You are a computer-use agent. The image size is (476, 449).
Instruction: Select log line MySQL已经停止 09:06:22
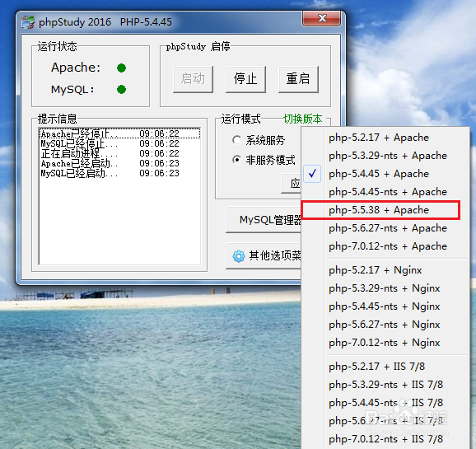pos(120,143)
